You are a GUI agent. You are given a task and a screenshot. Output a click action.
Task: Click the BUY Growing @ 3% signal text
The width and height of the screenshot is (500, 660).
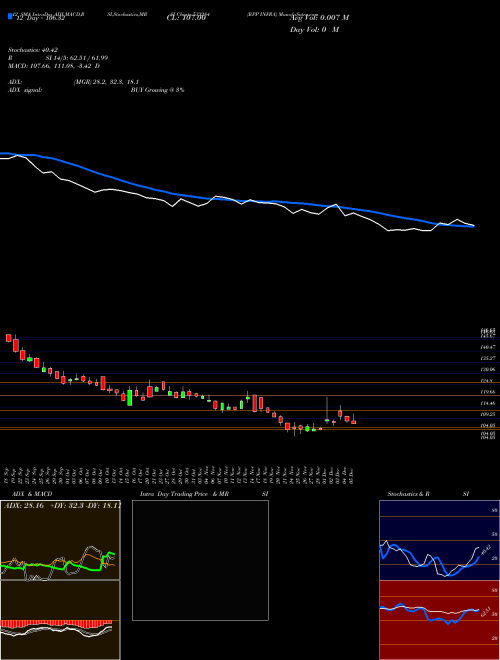click(x=157, y=90)
